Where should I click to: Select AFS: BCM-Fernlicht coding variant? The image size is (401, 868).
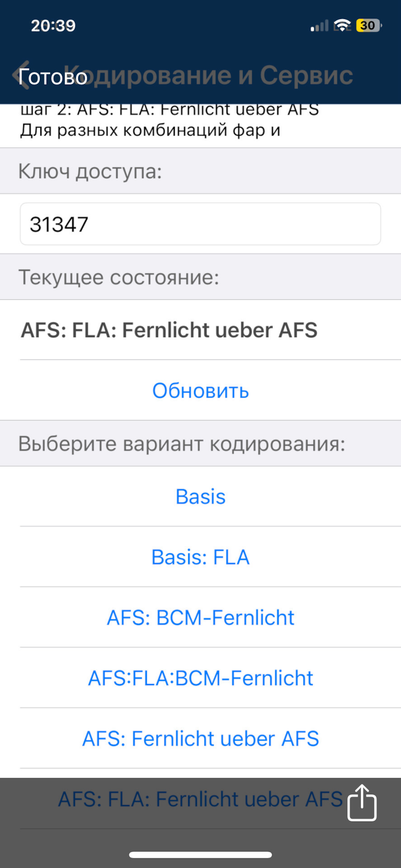click(x=200, y=618)
